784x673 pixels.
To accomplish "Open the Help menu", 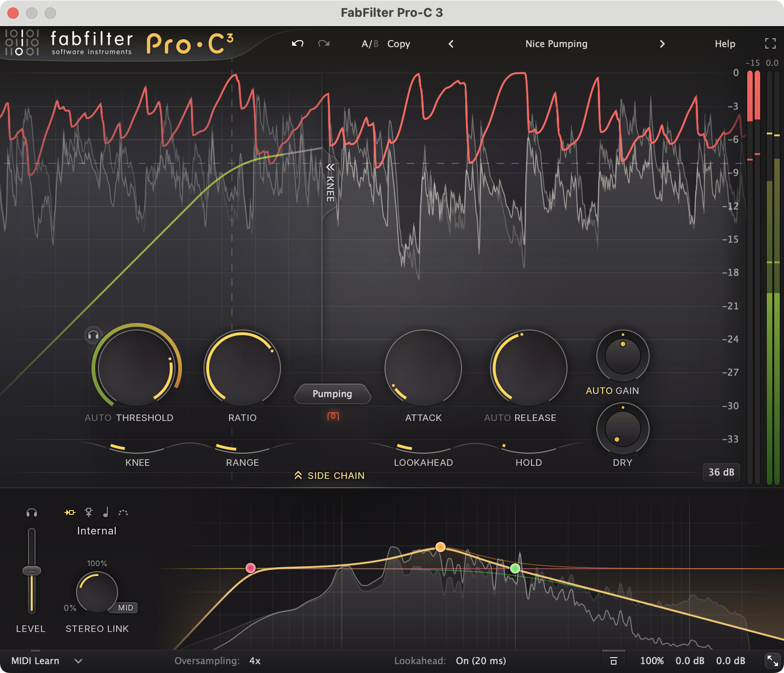I will click(724, 43).
